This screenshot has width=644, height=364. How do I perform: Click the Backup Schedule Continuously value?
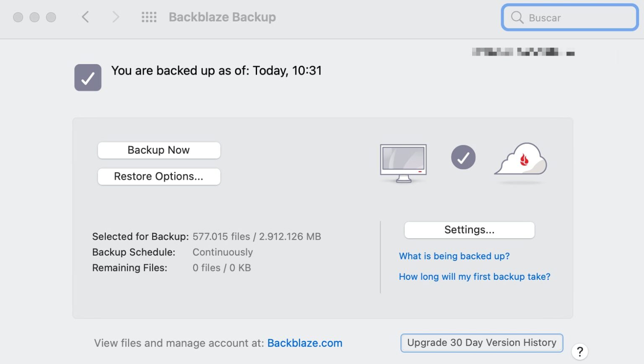click(223, 252)
